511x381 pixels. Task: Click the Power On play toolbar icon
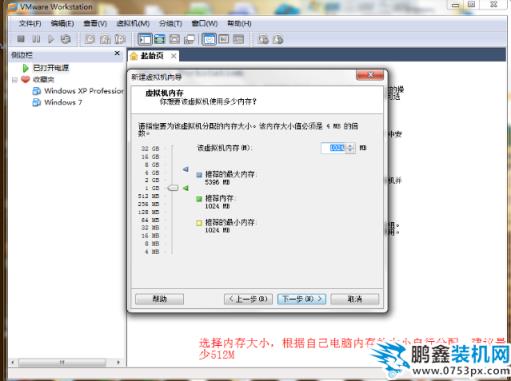click(x=51, y=39)
